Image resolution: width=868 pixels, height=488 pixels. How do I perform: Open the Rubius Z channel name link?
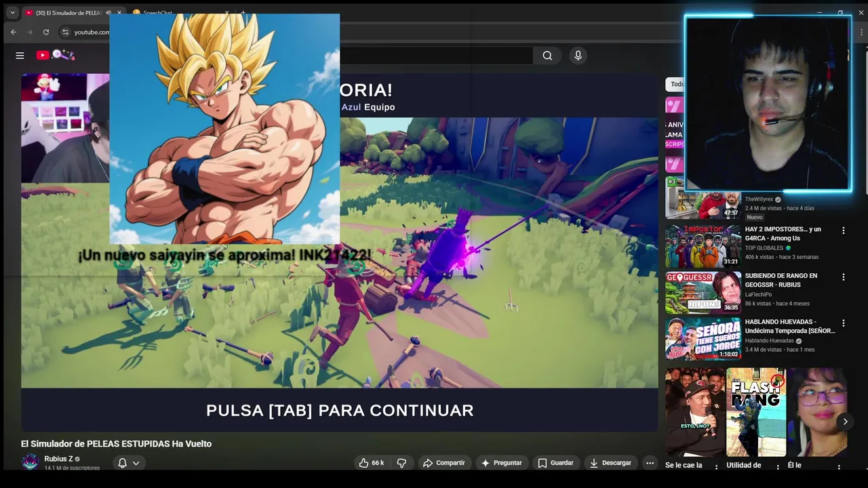tap(58, 459)
